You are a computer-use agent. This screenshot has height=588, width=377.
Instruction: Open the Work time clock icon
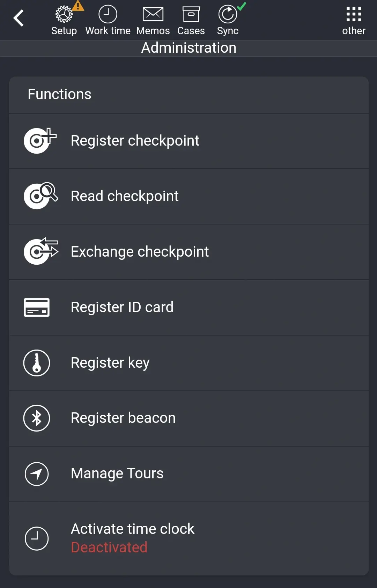108,15
